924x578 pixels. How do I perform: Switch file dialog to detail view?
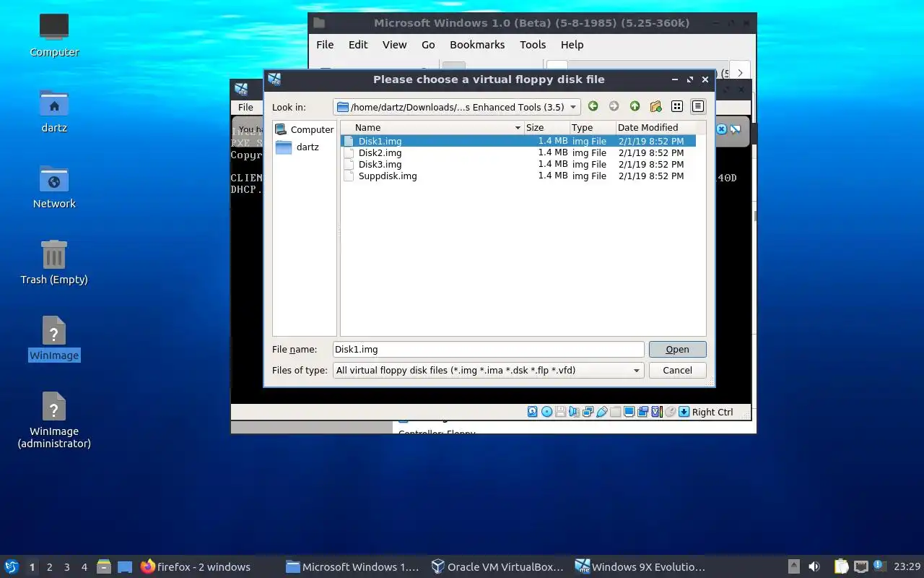point(698,106)
